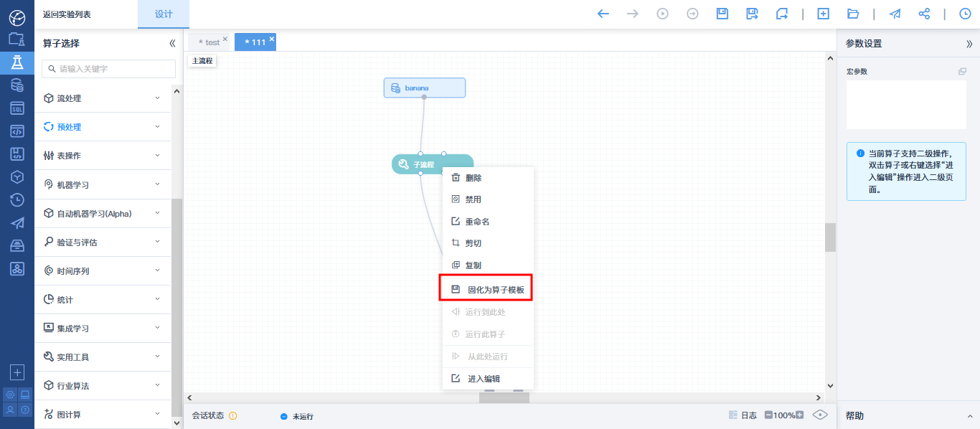Screen dimensions: 980x429
Task: Zoom out with the minus icon
Action: 768,415
